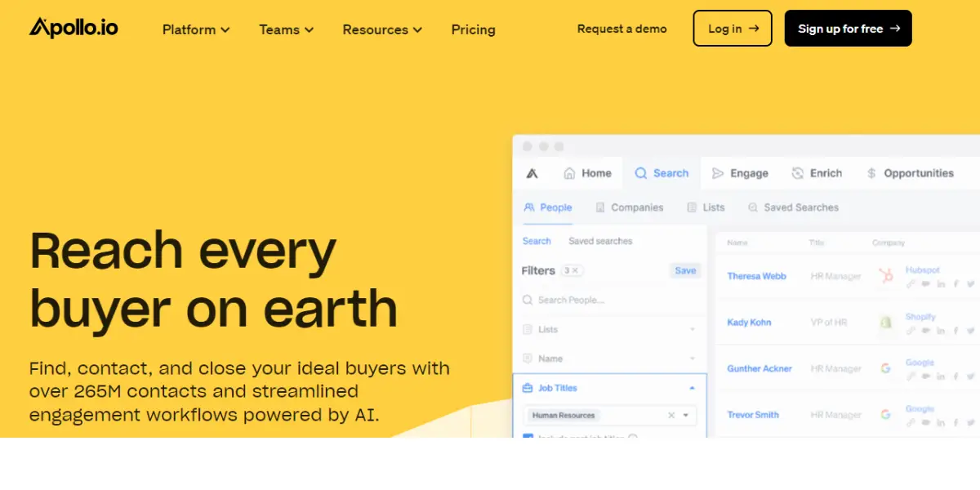Click the Saved Searches magnifier icon
Image resolution: width=980 pixels, height=490 pixels.
tap(753, 207)
